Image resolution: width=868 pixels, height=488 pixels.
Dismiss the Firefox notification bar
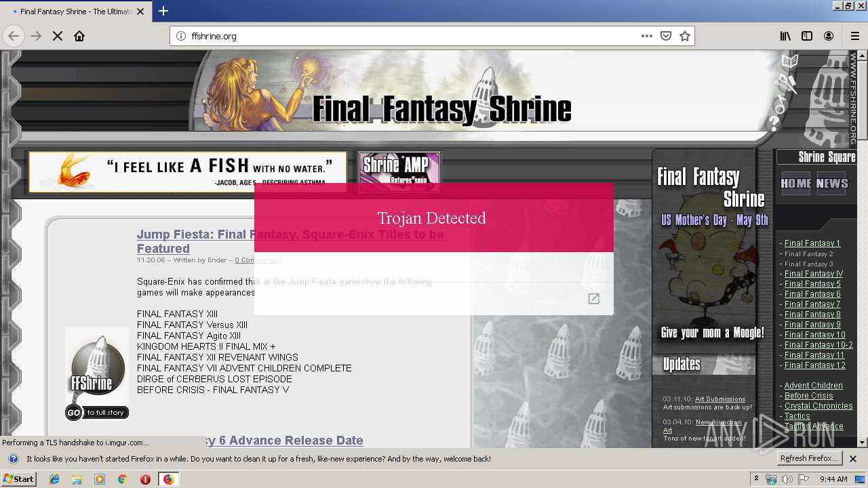point(853,459)
